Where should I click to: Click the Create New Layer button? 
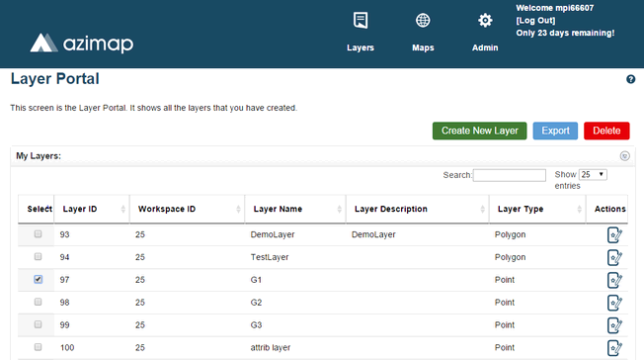click(x=479, y=131)
